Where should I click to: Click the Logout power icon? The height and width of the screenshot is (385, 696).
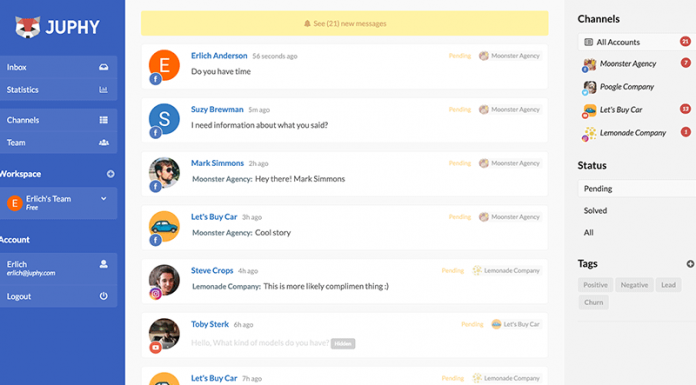tap(103, 296)
